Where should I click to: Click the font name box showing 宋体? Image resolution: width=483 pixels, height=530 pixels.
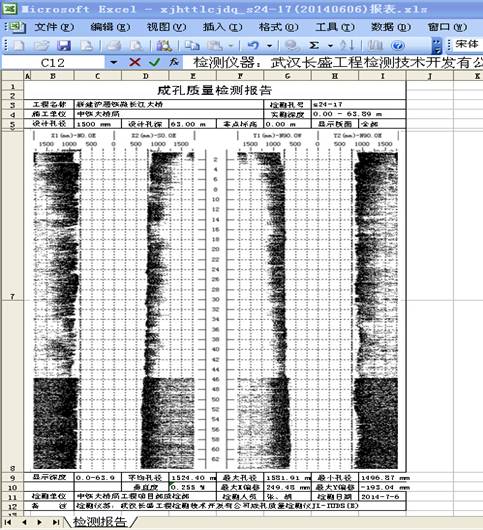pos(468,44)
